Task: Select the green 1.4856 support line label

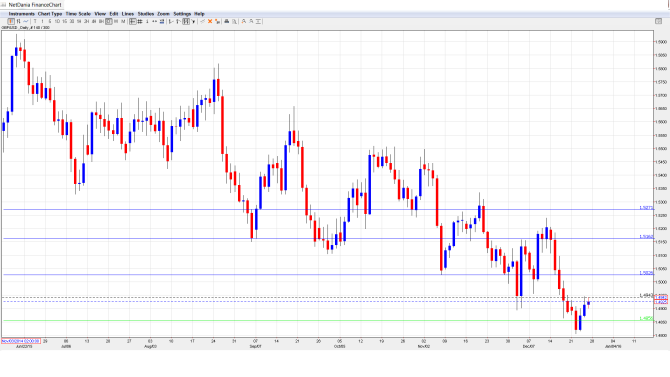Action: tap(646, 318)
